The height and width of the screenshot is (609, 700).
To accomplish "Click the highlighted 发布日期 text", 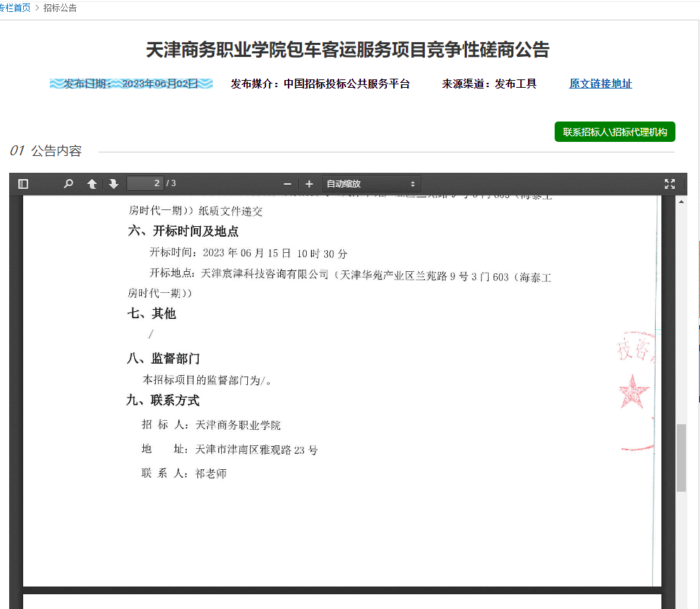I will 131,84.
